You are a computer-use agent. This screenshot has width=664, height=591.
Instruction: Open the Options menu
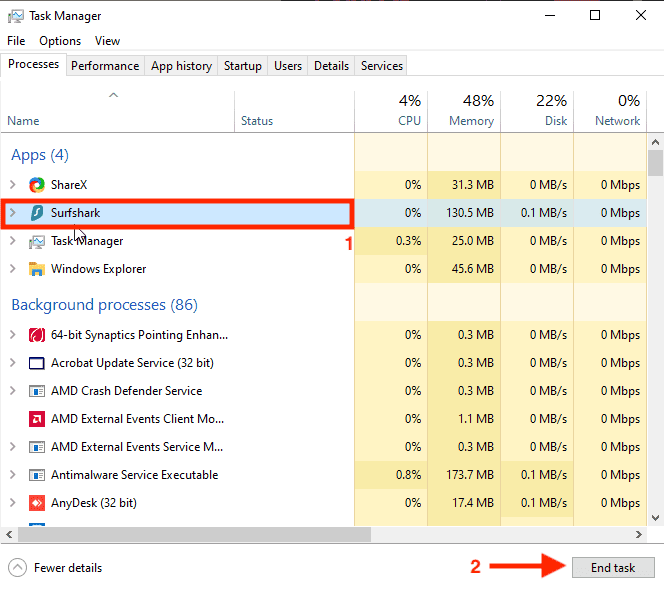tap(60, 41)
